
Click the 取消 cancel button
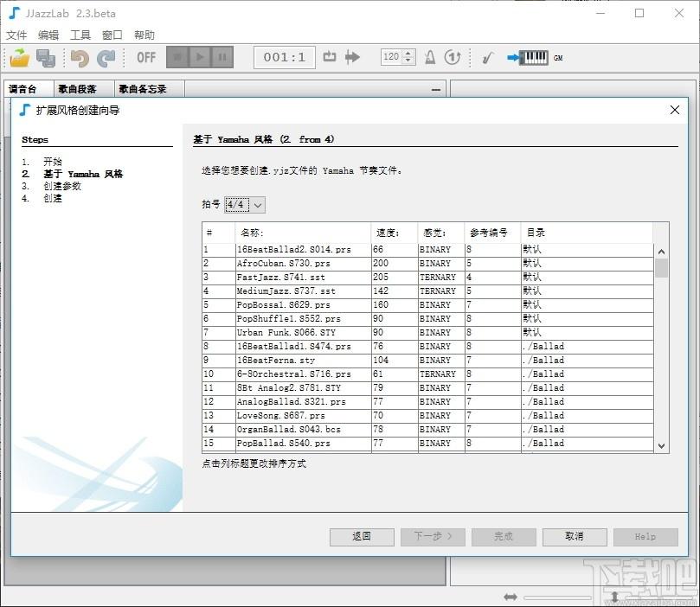[x=575, y=537]
